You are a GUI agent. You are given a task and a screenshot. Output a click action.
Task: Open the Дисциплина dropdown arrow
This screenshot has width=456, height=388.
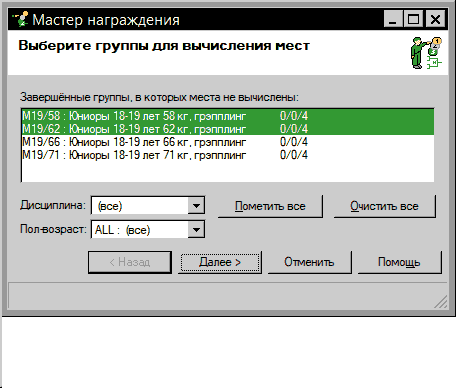[196, 206]
